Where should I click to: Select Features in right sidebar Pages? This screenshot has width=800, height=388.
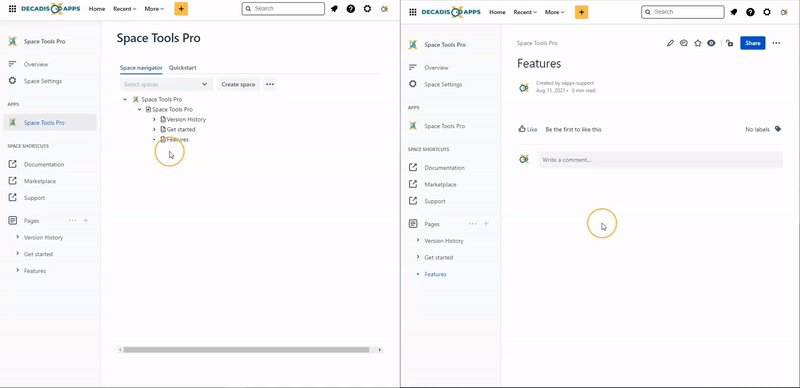pyautogui.click(x=435, y=274)
